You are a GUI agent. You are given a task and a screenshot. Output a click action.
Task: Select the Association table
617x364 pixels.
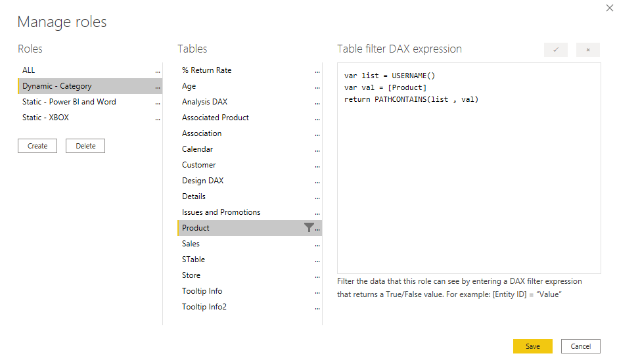coord(250,133)
